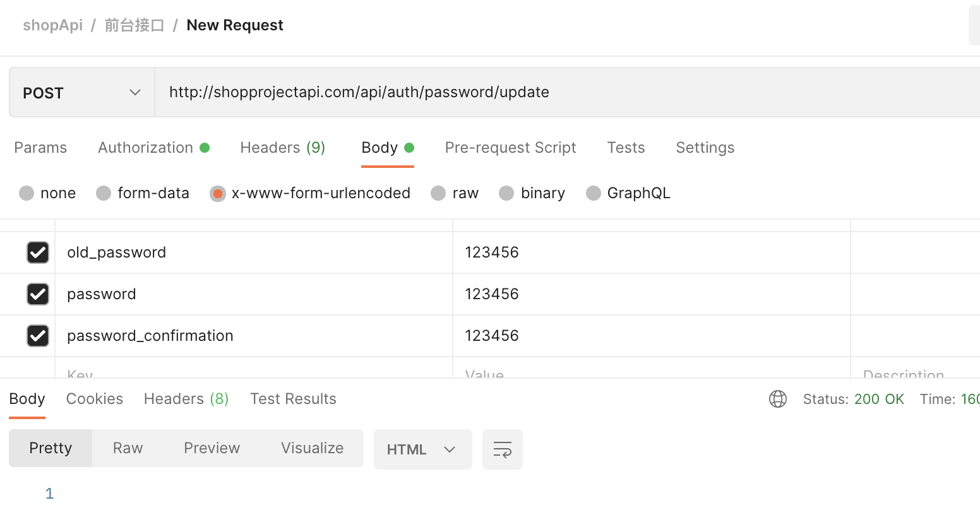Uncheck the password row checkbox
Image resolution: width=980 pixels, height=510 pixels.
tap(38, 294)
